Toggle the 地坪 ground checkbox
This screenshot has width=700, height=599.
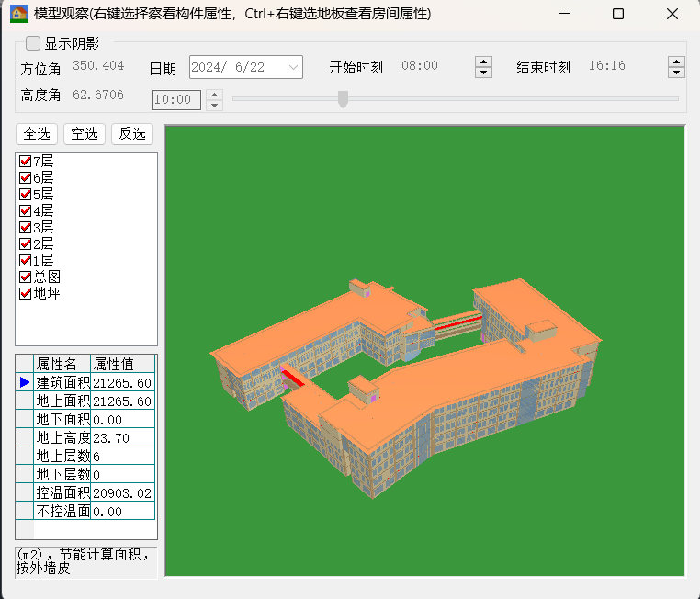click(26, 293)
